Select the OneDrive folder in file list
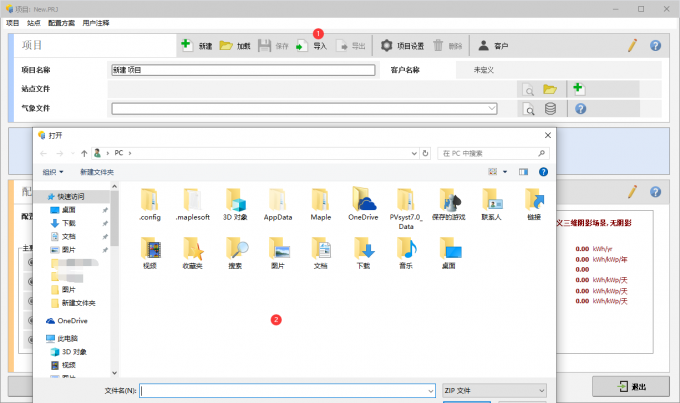680x403 pixels. tap(363, 204)
